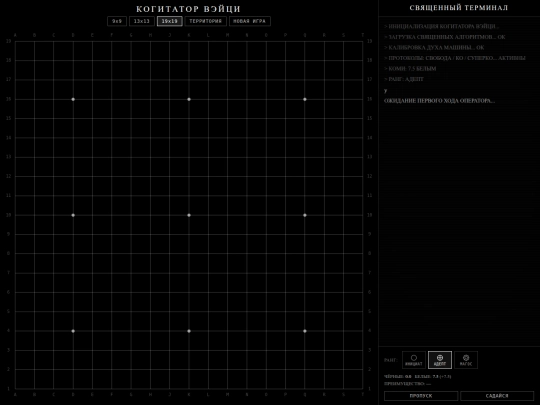Click the КАЛИБРОВКА ДУХА МАШИНЫ log line
This screenshot has width=540, height=405.
(434, 48)
